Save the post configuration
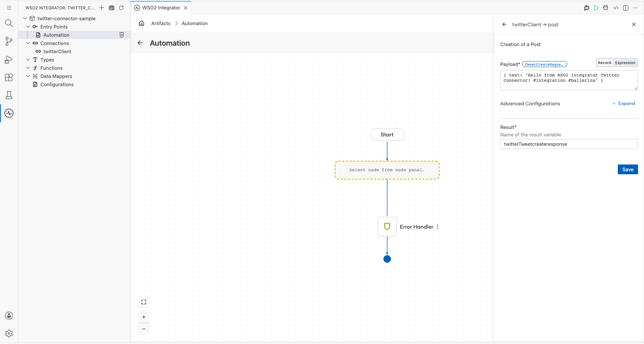The image size is (644, 344). pos(628,169)
